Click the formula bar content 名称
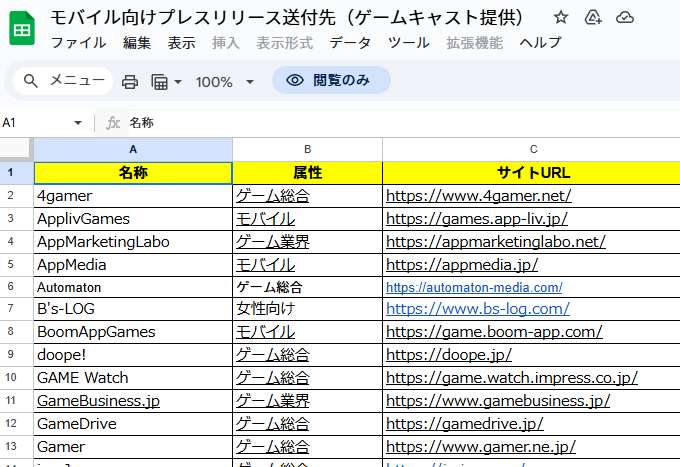 141,123
